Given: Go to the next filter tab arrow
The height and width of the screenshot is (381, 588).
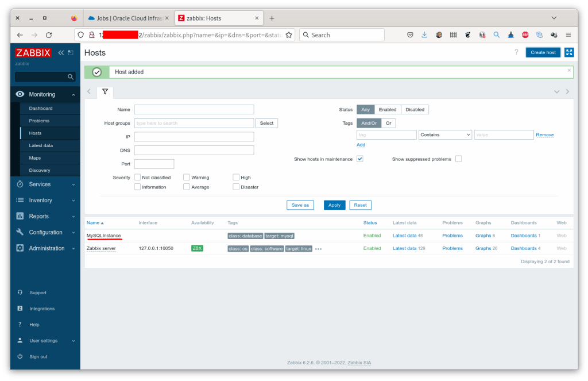Looking at the screenshot, I should (567, 91).
